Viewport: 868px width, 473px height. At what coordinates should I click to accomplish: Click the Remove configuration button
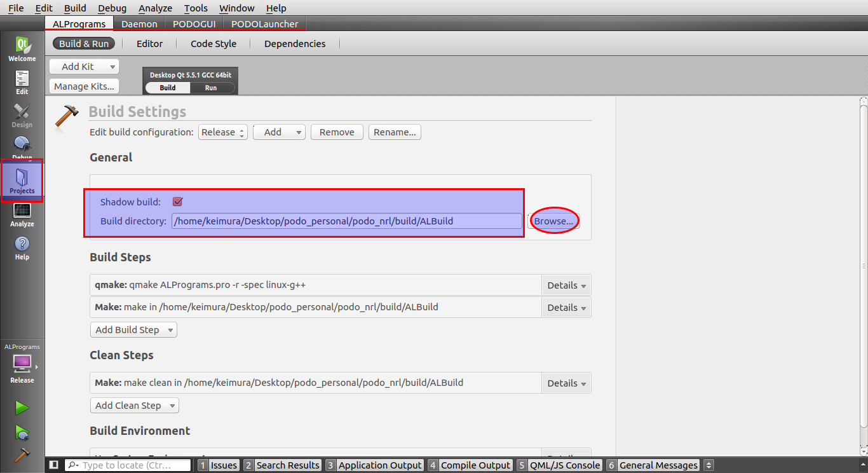click(x=337, y=132)
